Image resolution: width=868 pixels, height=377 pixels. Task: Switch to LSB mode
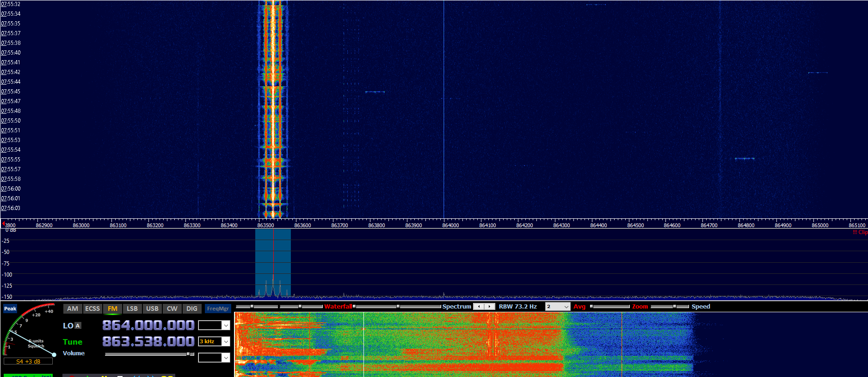click(132, 309)
